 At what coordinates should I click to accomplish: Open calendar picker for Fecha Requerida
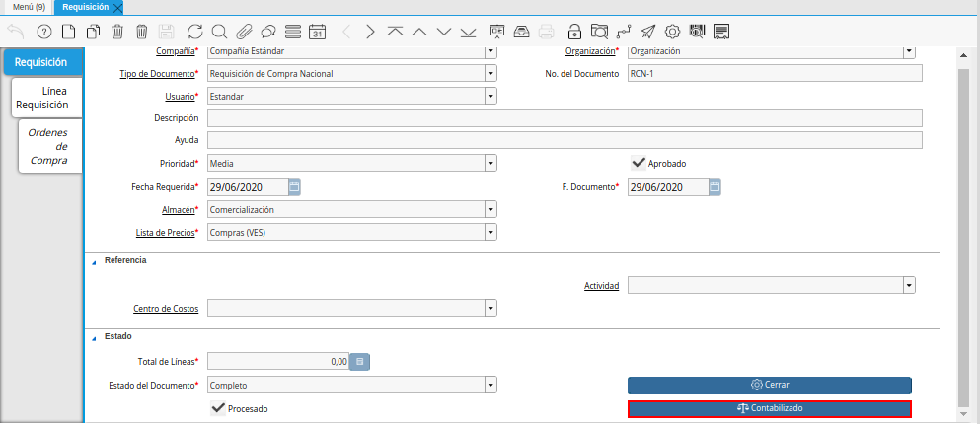(294, 186)
